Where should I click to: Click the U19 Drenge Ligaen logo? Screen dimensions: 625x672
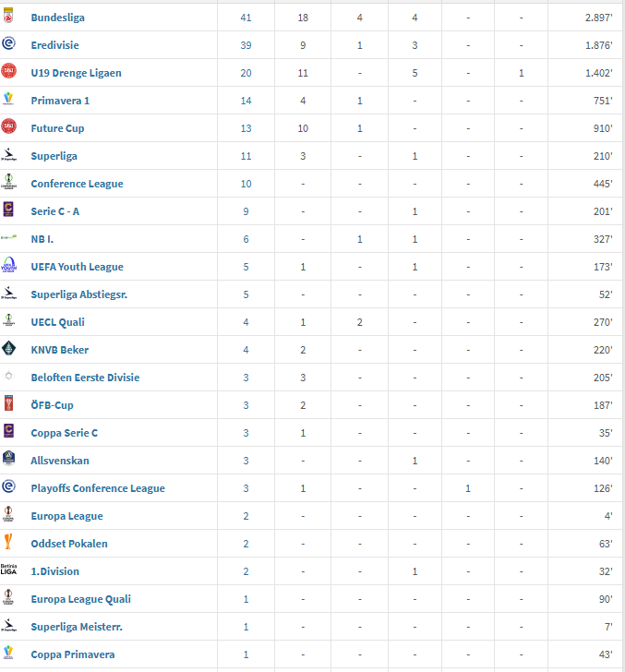(8, 72)
